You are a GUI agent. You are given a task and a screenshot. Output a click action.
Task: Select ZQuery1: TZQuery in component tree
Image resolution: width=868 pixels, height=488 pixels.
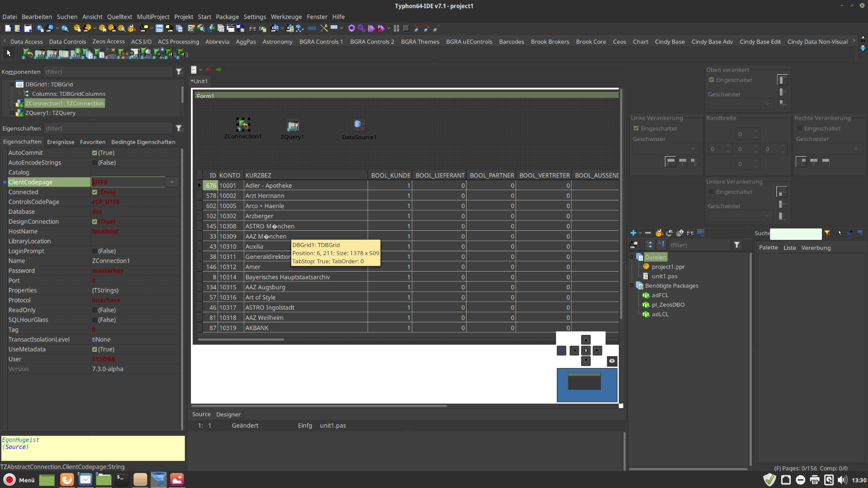pyautogui.click(x=50, y=113)
